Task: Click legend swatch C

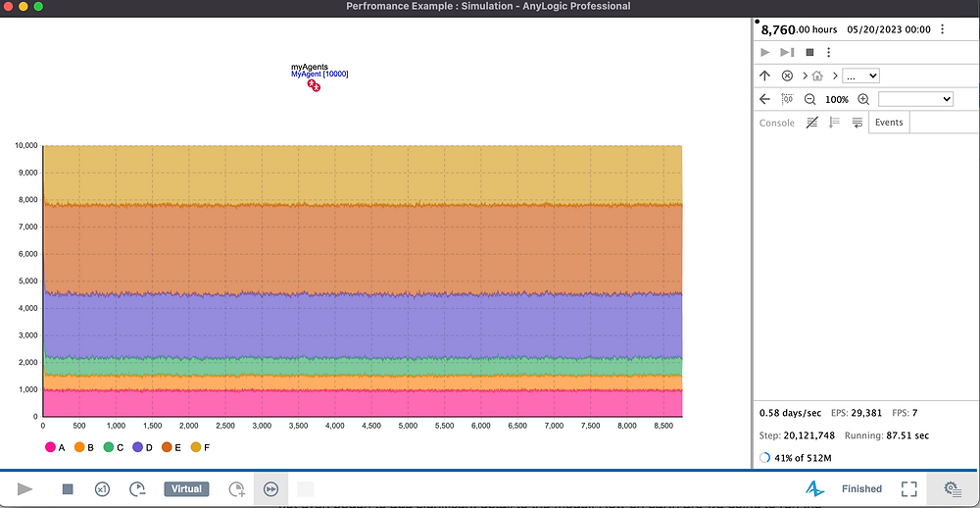Action: (108, 447)
